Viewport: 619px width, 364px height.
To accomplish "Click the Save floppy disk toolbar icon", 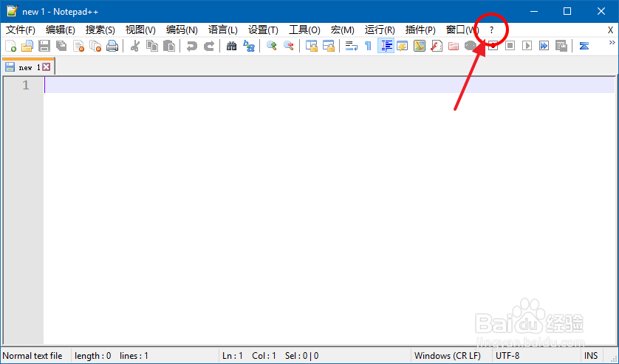I will [44, 47].
